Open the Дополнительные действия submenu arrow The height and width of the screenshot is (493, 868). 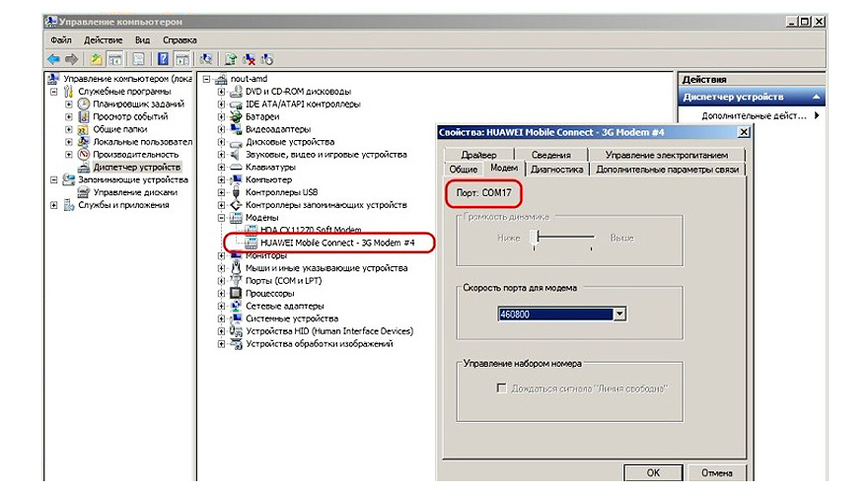(817, 115)
